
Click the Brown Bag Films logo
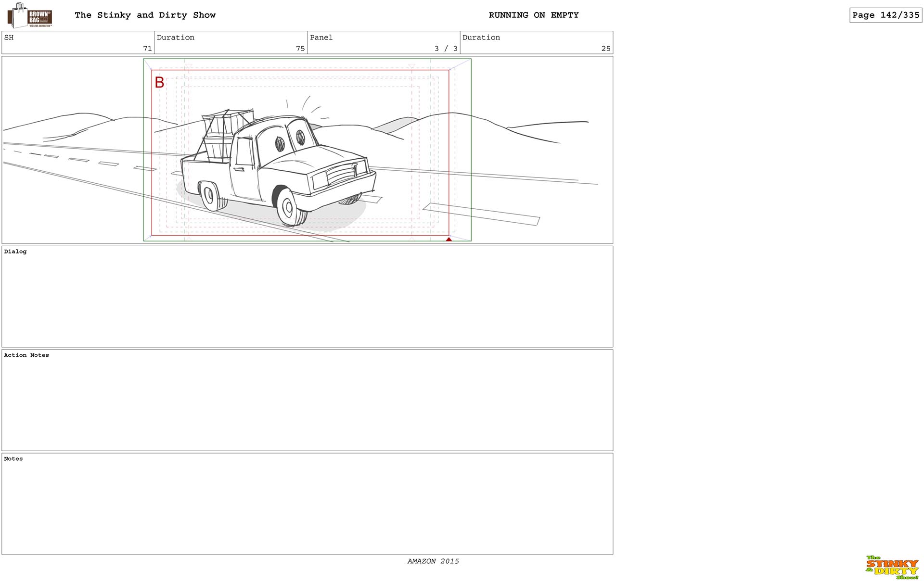pyautogui.click(x=30, y=15)
